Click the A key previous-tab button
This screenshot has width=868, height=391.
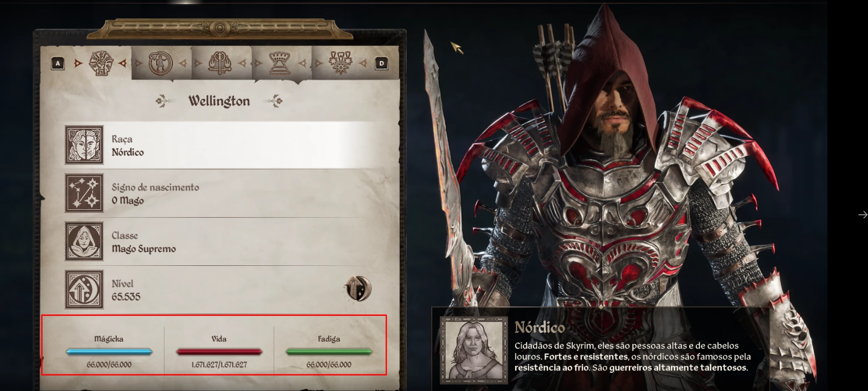tap(58, 64)
